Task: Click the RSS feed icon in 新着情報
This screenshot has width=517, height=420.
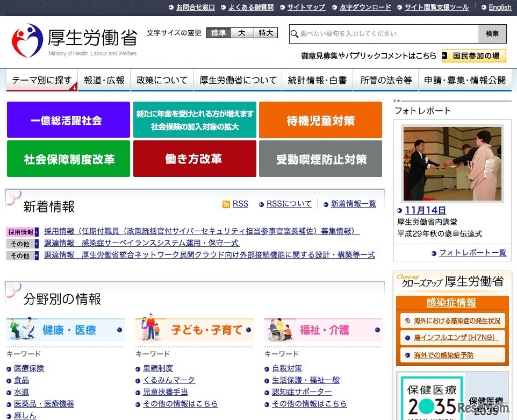Action: coord(226,204)
